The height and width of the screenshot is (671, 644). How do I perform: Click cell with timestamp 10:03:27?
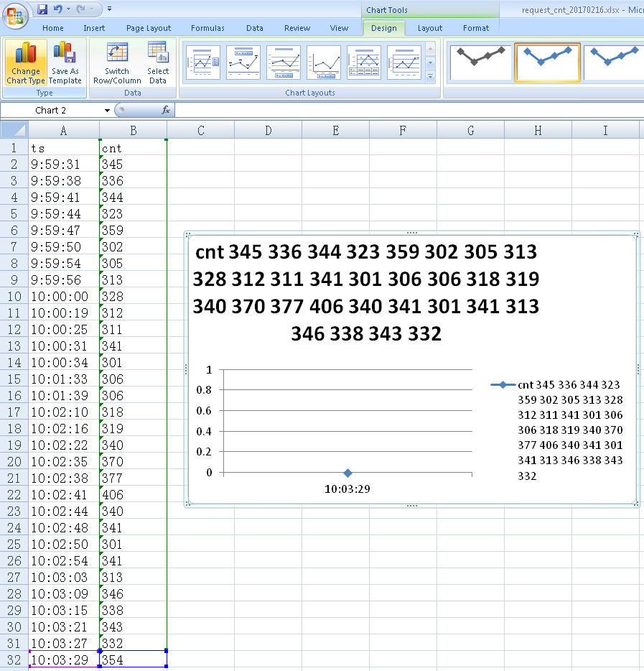coord(64,643)
